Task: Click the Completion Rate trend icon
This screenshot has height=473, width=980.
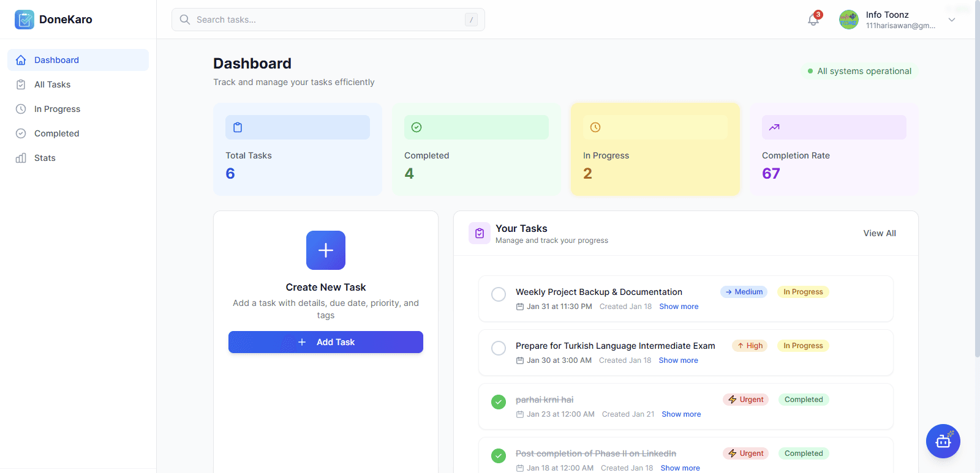Action: pos(774,127)
